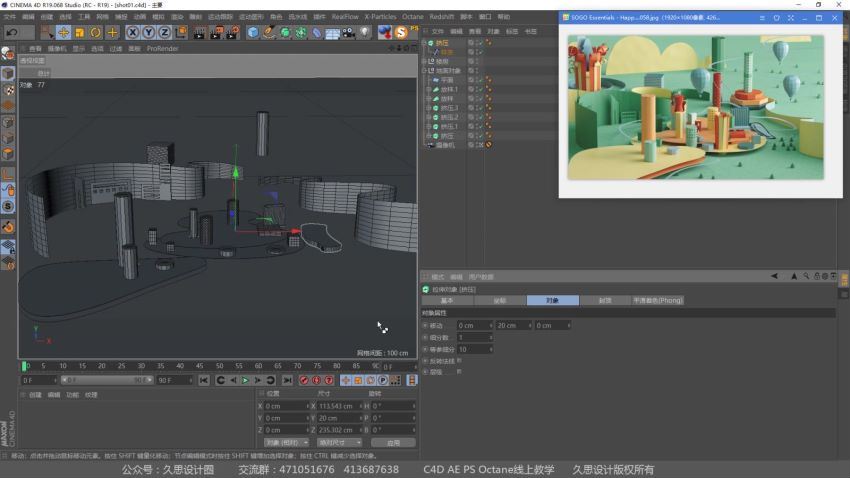Toggle the hierarchical checkbox

point(459,372)
